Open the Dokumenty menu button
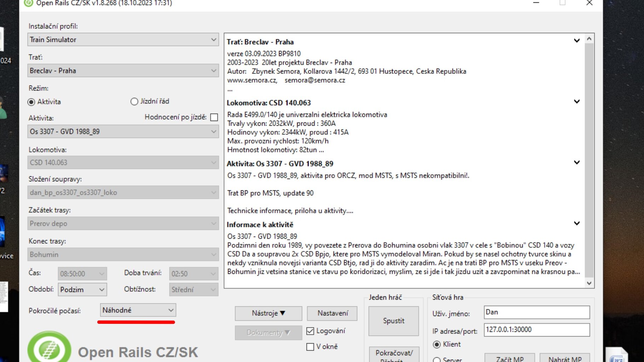 click(268, 333)
